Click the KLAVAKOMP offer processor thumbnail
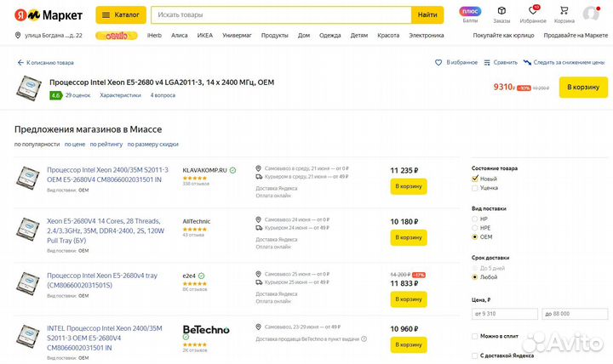The width and height of the screenshot is (613, 364). (x=28, y=178)
